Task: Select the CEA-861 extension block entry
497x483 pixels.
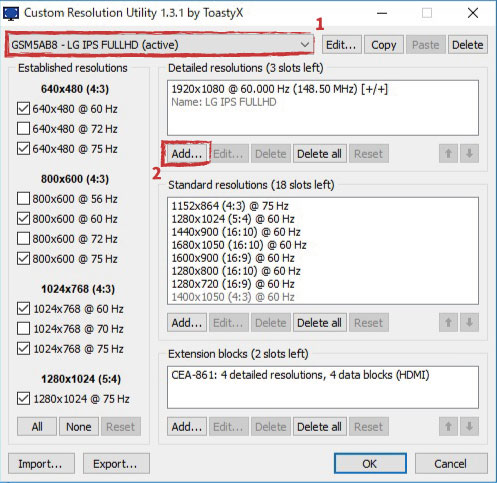Action: (x=300, y=375)
